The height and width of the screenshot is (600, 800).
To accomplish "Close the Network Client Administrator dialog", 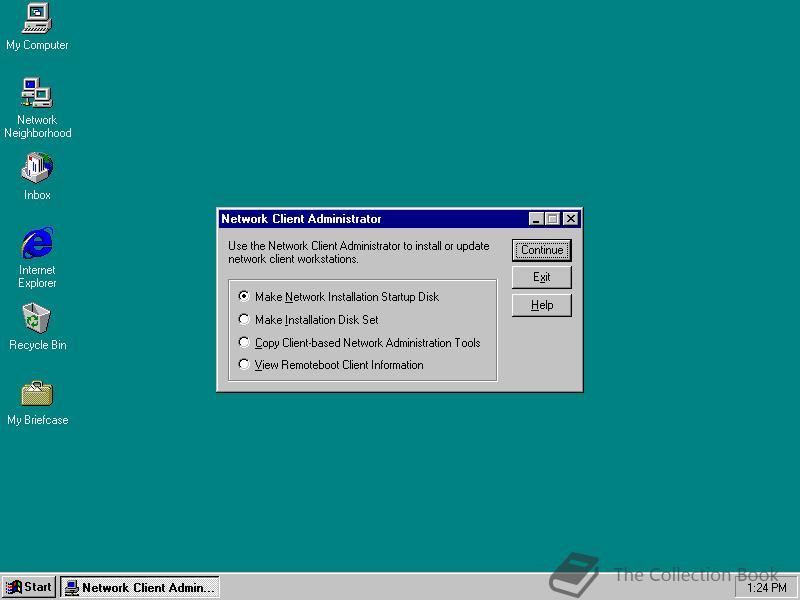I will pyautogui.click(x=570, y=219).
